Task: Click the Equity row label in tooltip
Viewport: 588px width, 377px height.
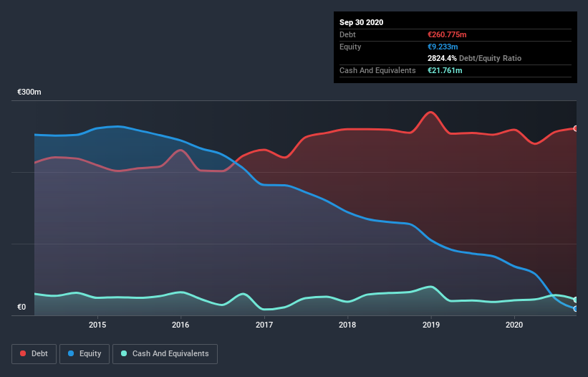Action: click(350, 47)
